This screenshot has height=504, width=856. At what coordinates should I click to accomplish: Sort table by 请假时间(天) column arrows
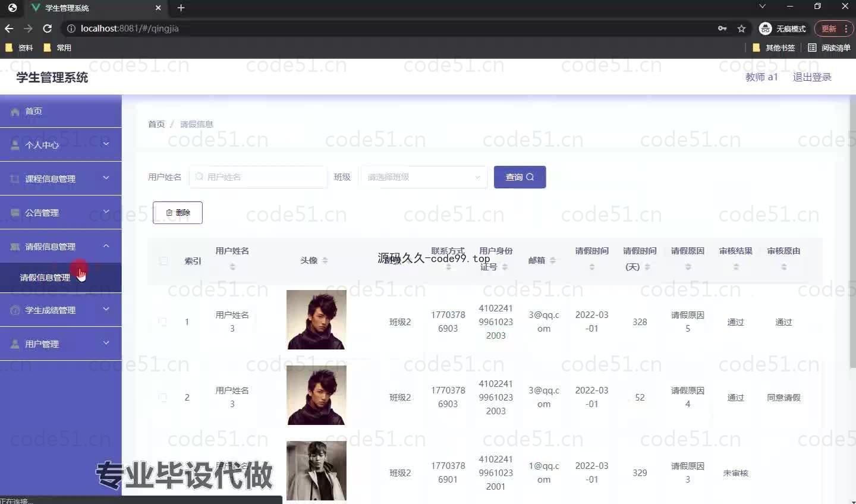(x=647, y=267)
